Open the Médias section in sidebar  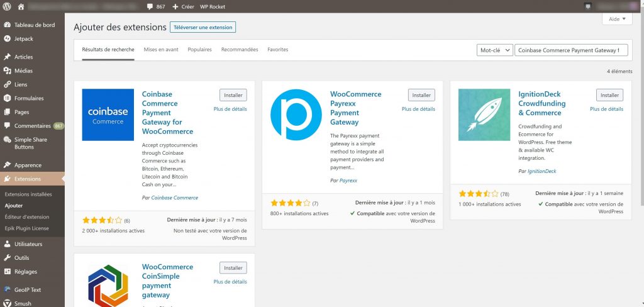tap(23, 70)
